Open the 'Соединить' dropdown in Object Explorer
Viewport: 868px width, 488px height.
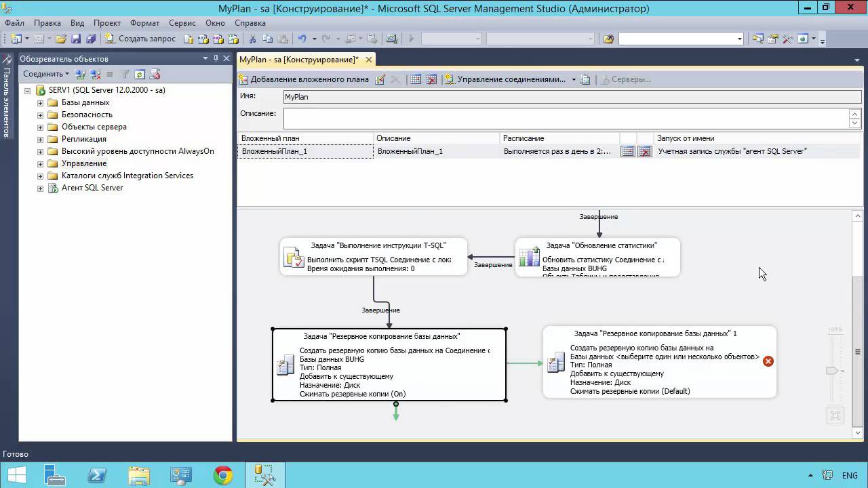coord(46,74)
